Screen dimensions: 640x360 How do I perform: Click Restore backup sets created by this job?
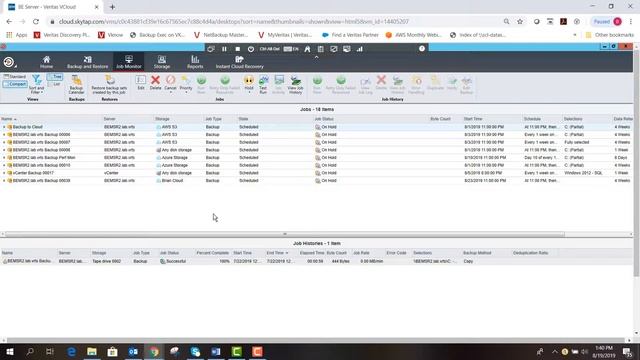click(109, 84)
